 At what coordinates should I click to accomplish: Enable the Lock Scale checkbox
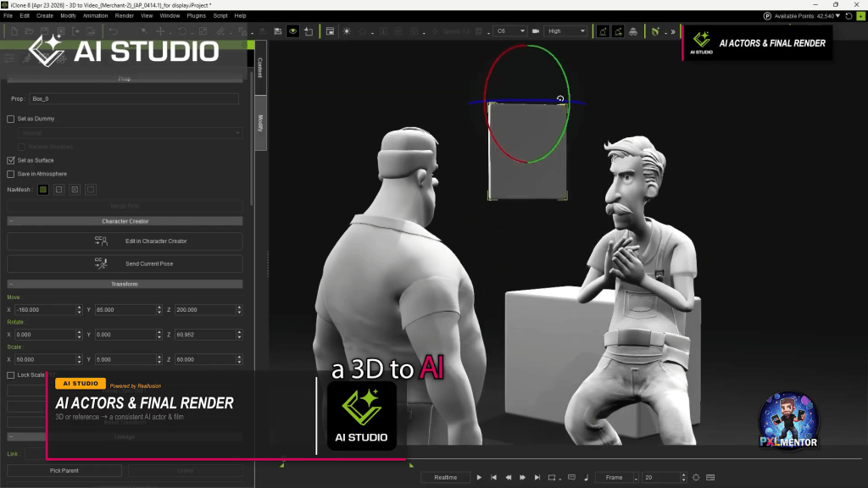click(10, 375)
